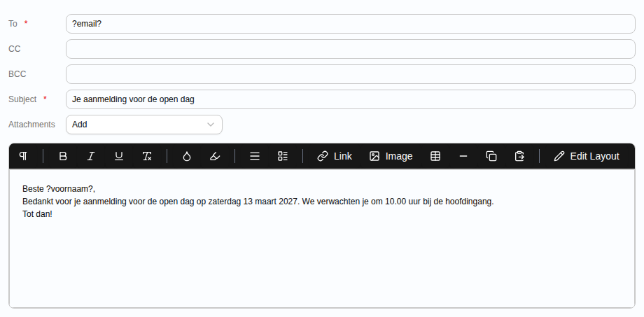
Task: Click the 'Beste ?voornaam?,' line
Action: [59, 189]
